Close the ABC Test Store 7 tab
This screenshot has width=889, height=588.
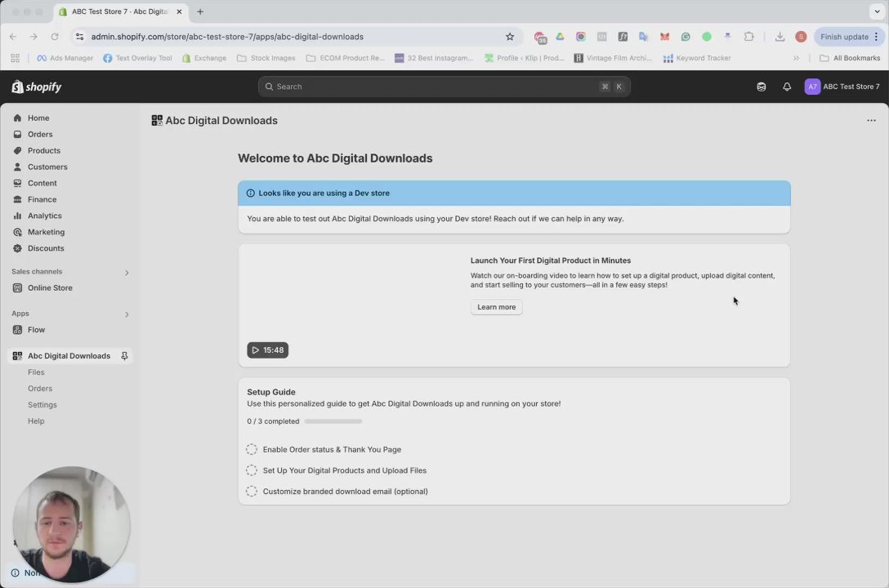(179, 11)
